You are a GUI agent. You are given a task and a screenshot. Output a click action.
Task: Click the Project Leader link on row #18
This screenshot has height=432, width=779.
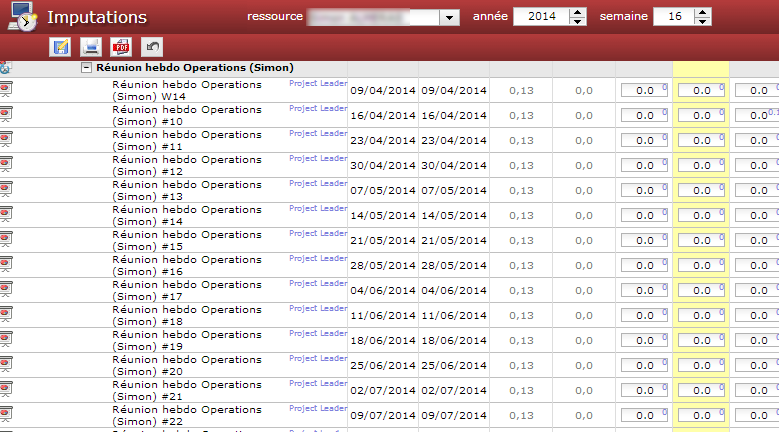coord(318,309)
